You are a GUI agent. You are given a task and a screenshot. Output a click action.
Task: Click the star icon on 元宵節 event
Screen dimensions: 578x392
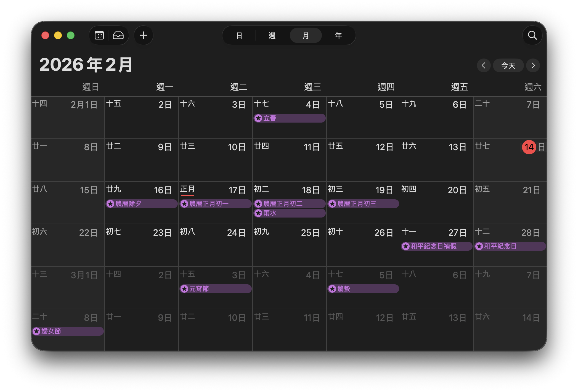point(184,289)
